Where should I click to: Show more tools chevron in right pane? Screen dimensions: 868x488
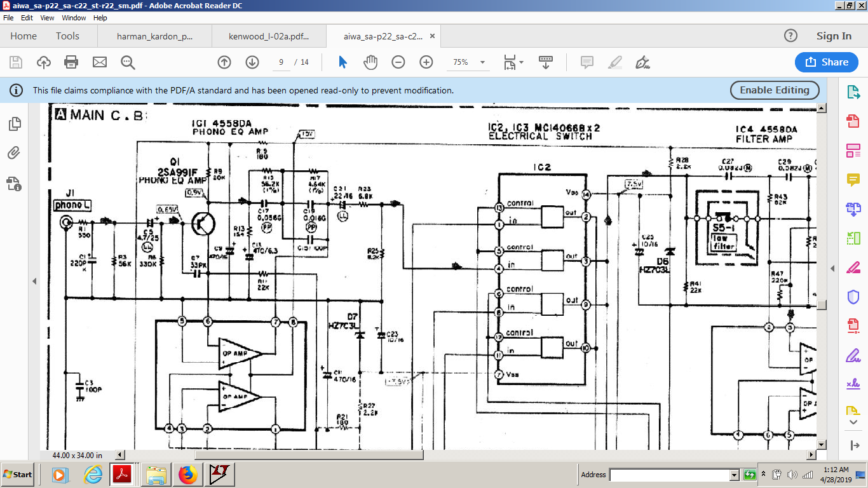[x=853, y=422]
